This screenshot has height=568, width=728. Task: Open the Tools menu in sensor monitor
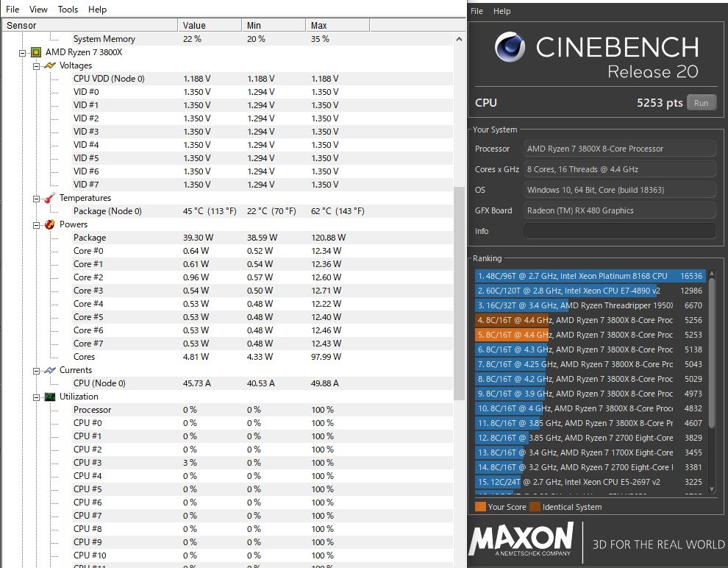tap(68, 10)
